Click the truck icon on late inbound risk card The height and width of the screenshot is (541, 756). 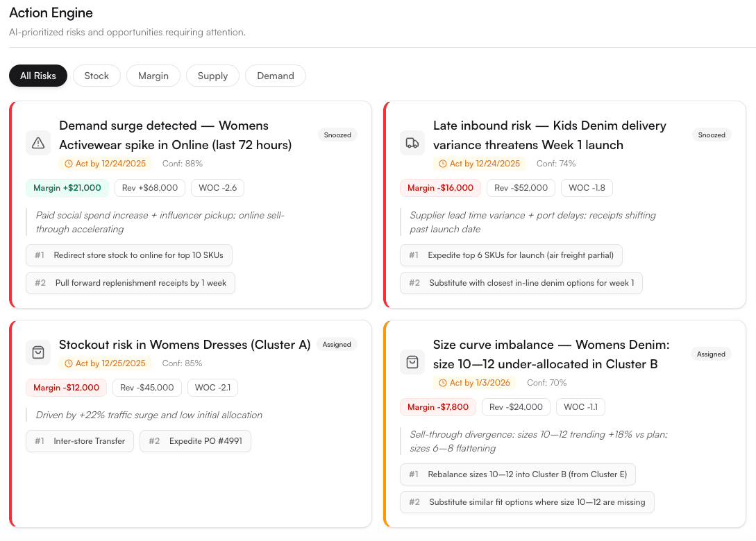click(412, 143)
